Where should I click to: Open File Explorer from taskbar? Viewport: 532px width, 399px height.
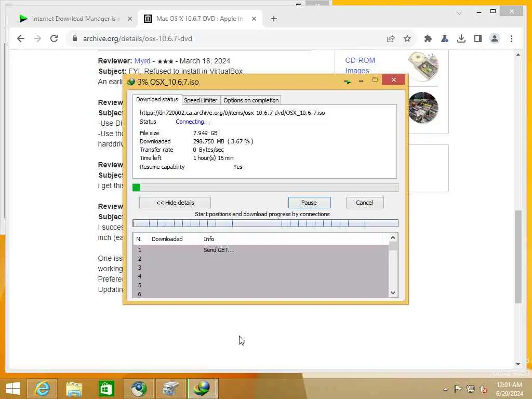coord(74,389)
